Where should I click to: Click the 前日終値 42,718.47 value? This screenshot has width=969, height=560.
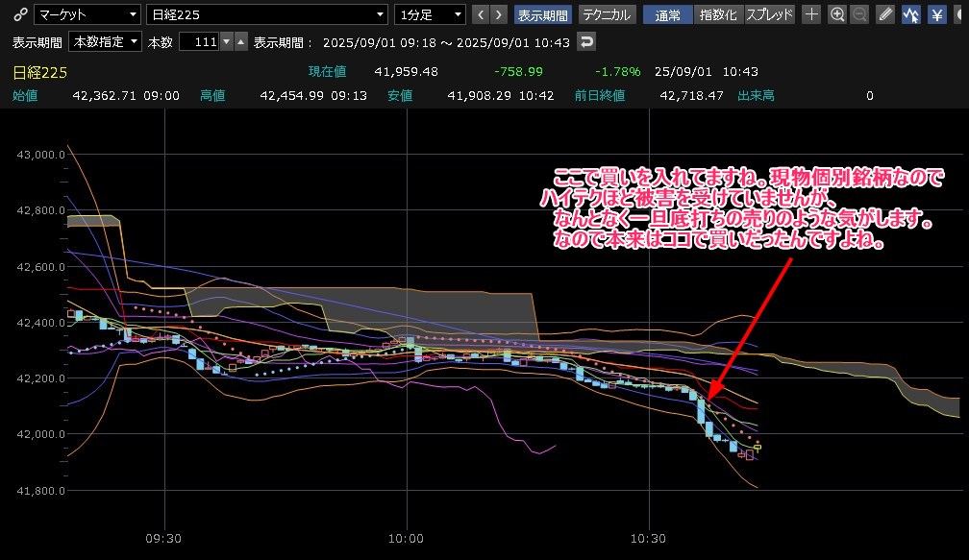click(691, 96)
